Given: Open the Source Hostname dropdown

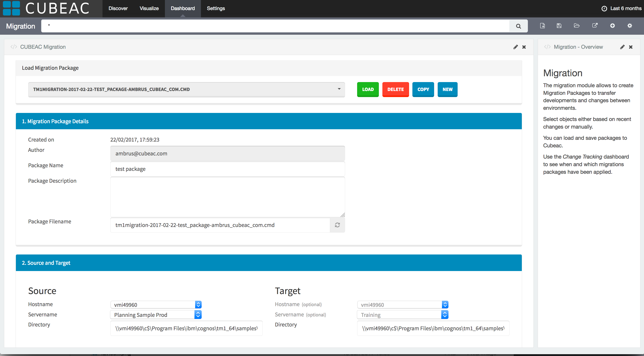Looking at the screenshot, I should coord(156,305).
